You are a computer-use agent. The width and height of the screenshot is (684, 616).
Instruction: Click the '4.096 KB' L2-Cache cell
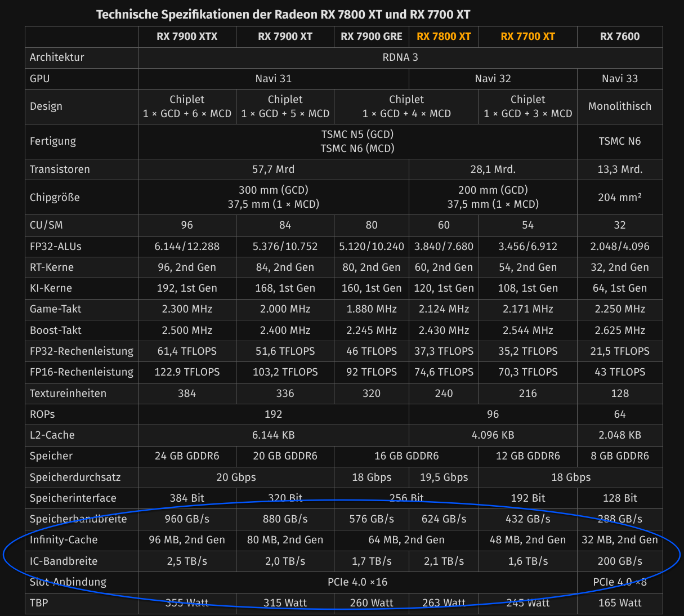(x=493, y=435)
